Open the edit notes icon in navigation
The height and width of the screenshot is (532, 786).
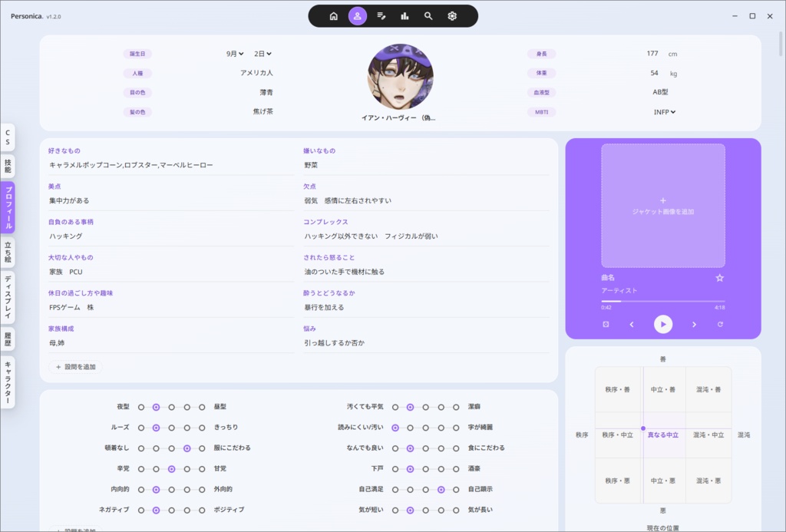point(381,16)
